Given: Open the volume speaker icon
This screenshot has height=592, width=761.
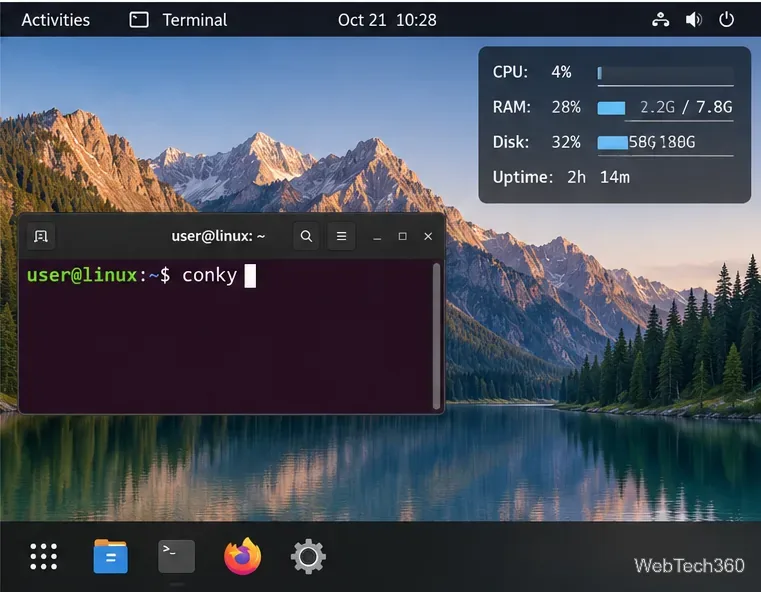Looking at the screenshot, I should pos(694,20).
